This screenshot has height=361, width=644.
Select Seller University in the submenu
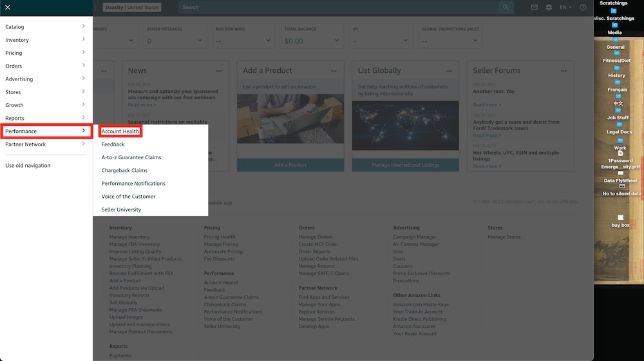tap(121, 210)
